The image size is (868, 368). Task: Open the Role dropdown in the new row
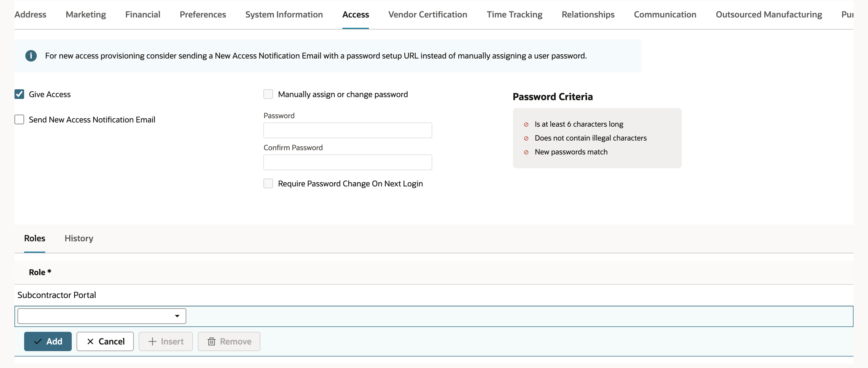pyautogui.click(x=102, y=316)
